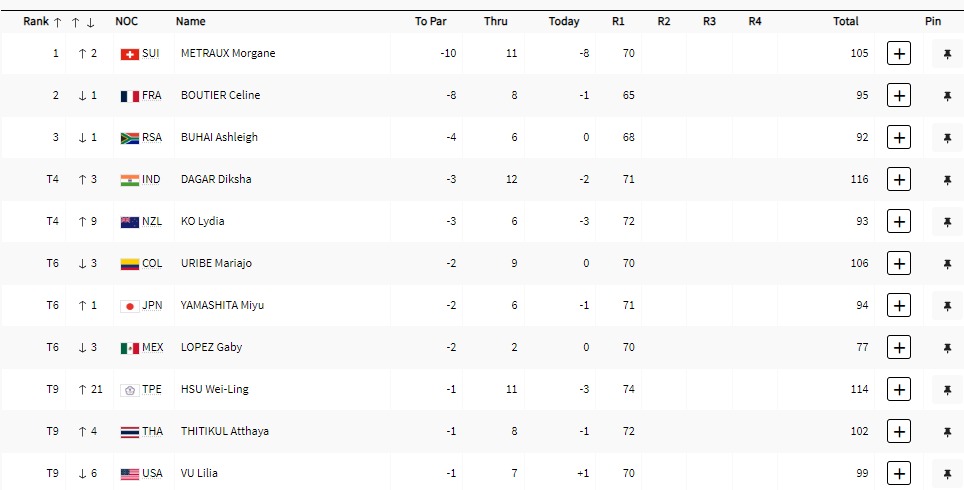Click the South Africa flag icon

[x=129, y=138]
